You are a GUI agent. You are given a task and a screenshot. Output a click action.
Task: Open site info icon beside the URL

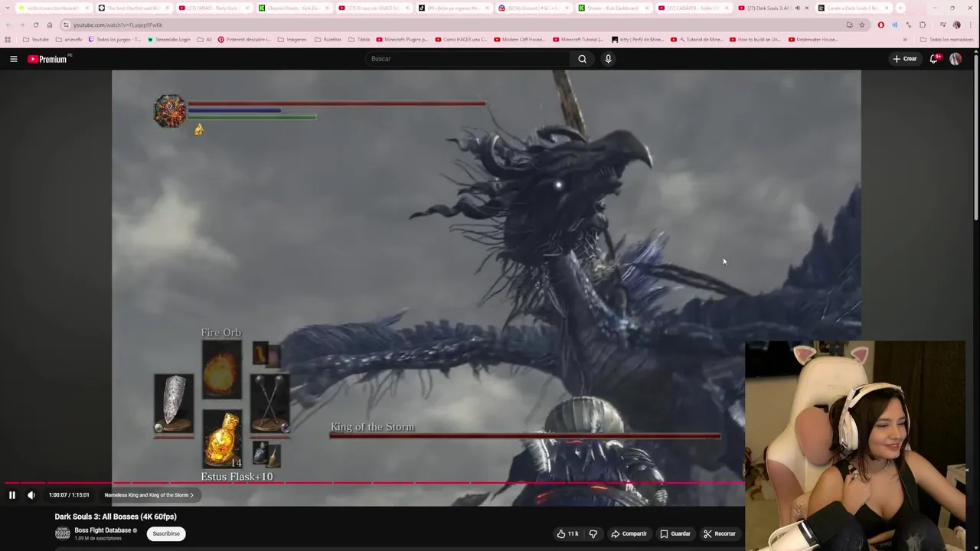pos(66,24)
